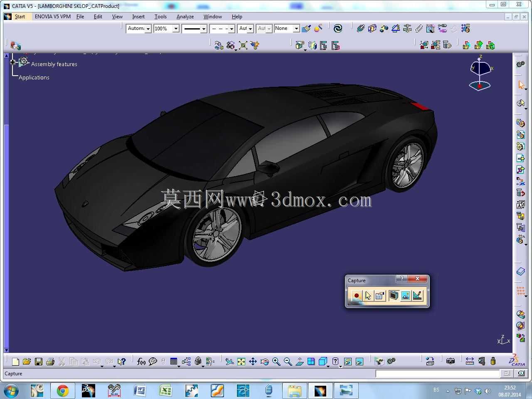Click the New document icon

(15, 362)
